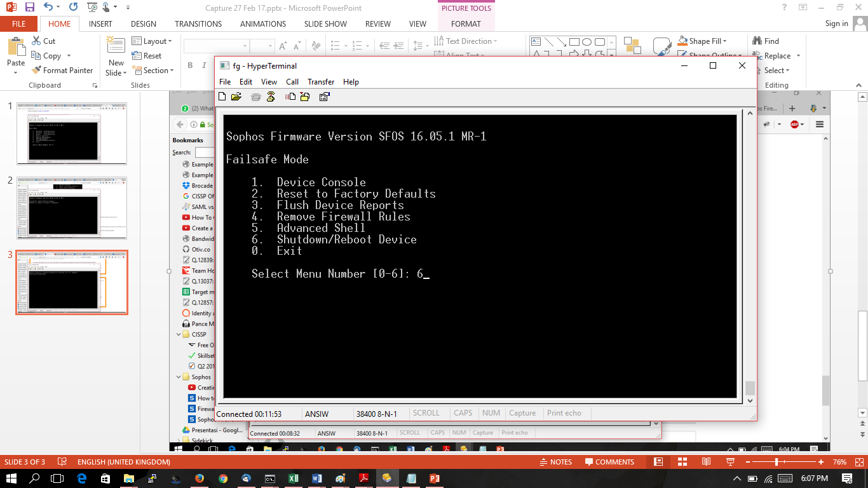The width and height of the screenshot is (868, 488).
Task: Switch to the INSERT ribbon tab
Action: 100,24
